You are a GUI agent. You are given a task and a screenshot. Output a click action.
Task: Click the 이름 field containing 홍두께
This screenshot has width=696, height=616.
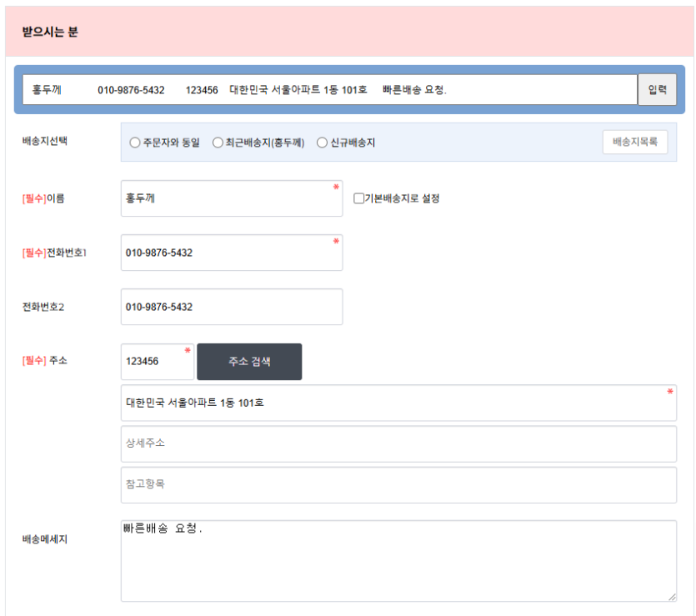pos(231,198)
